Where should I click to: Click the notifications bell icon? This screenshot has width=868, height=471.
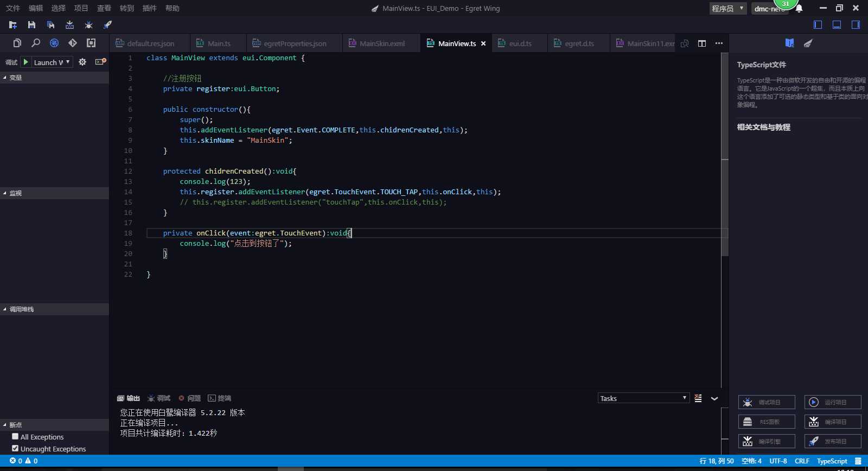click(x=799, y=9)
